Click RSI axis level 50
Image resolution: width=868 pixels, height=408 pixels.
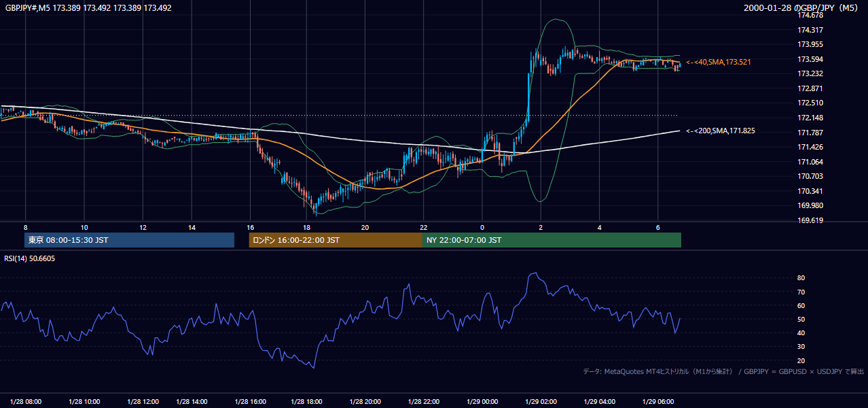801,319
